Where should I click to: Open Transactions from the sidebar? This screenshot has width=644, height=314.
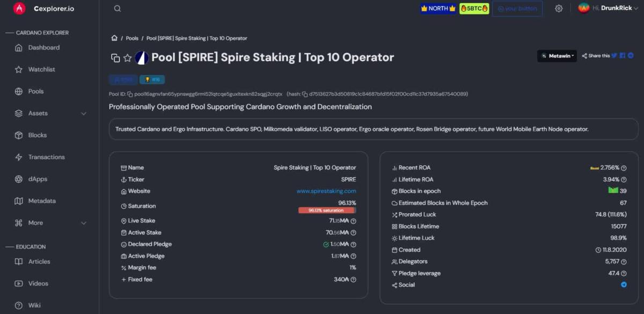point(46,157)
